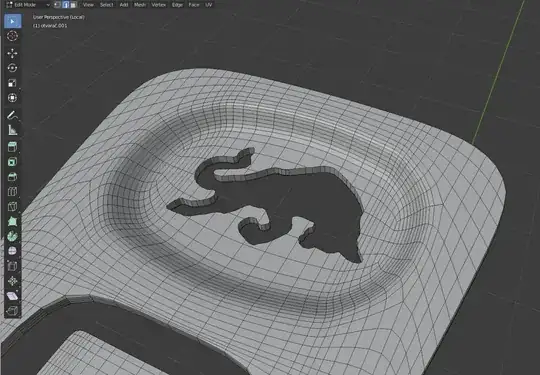The height and width of the screenshot is (375, 540).
Task: Select the Select Box tool
Action: [12, 21]
